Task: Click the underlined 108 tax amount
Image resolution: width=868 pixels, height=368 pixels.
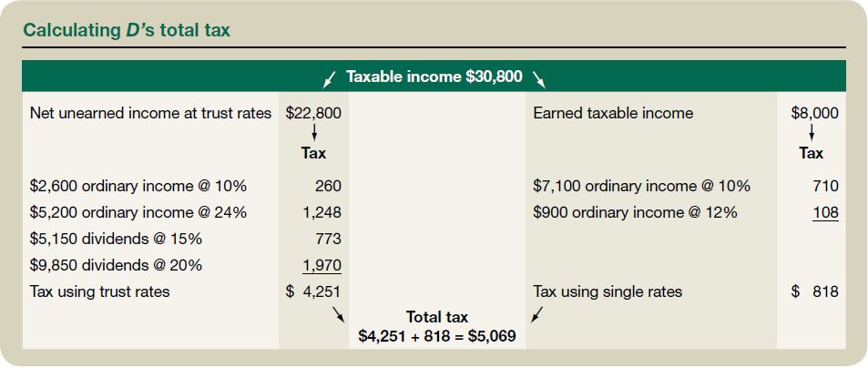Action: (824, 213)
